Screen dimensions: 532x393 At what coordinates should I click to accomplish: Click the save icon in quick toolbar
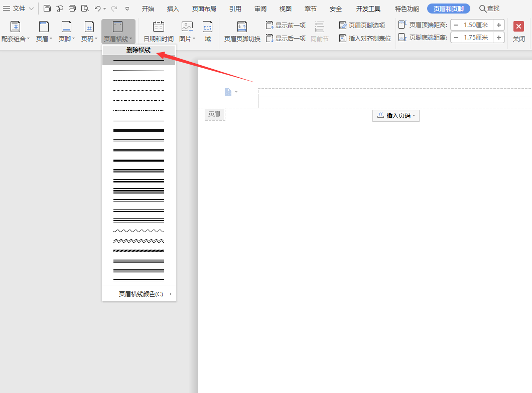[47, 9]
